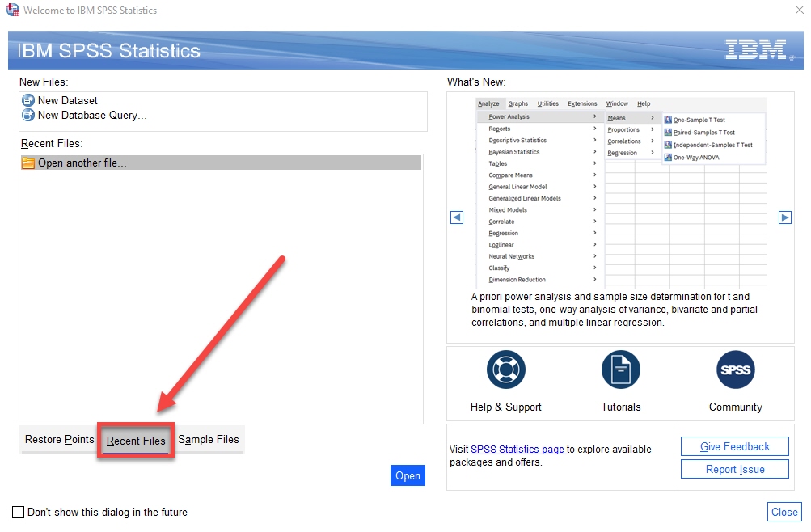Show previous What's New slide
Image resolution: width=811 pixels, height=532 pixels.
(457, 217)
